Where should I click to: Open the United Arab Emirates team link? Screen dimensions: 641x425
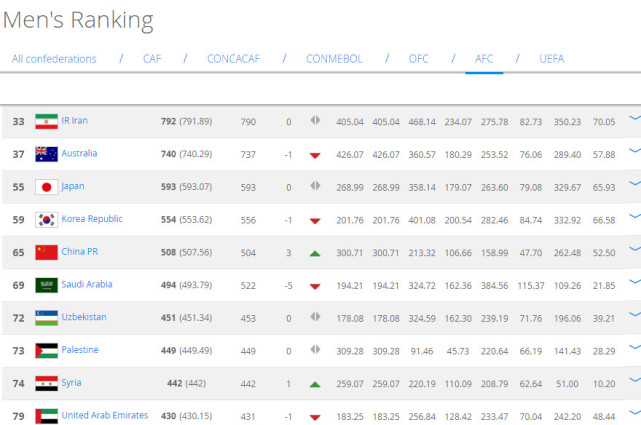105,415
